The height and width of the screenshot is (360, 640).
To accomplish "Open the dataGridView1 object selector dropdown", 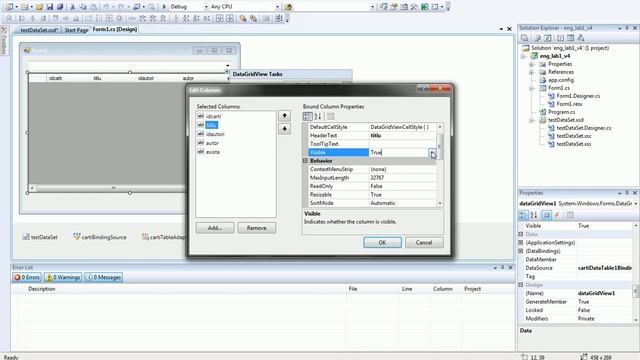I will pos(636,203).
